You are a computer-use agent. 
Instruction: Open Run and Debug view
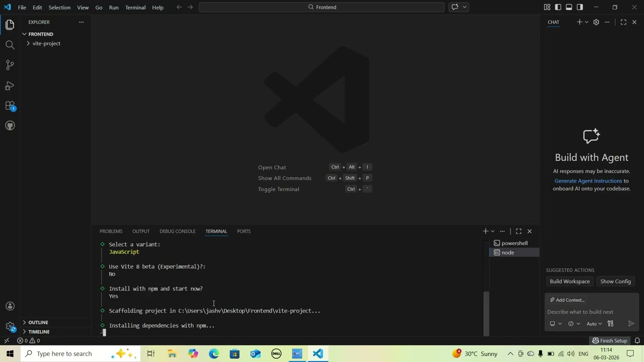pos(10,85)
